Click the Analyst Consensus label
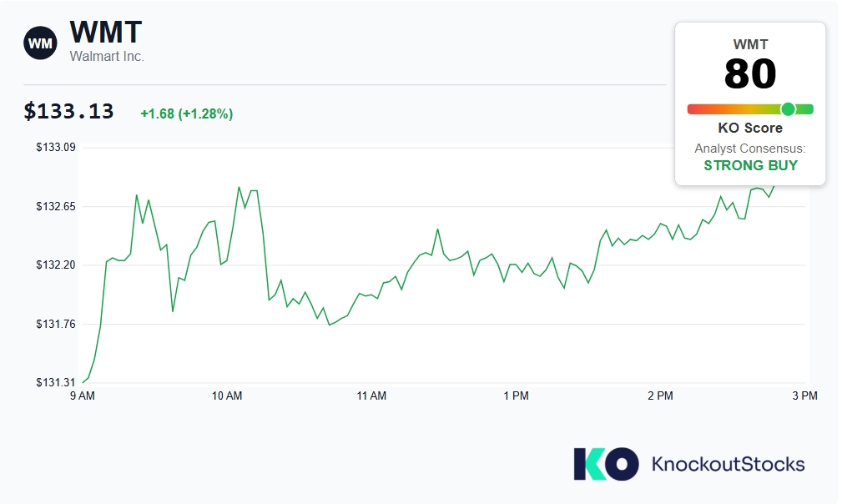 click(x=749, y=149)
